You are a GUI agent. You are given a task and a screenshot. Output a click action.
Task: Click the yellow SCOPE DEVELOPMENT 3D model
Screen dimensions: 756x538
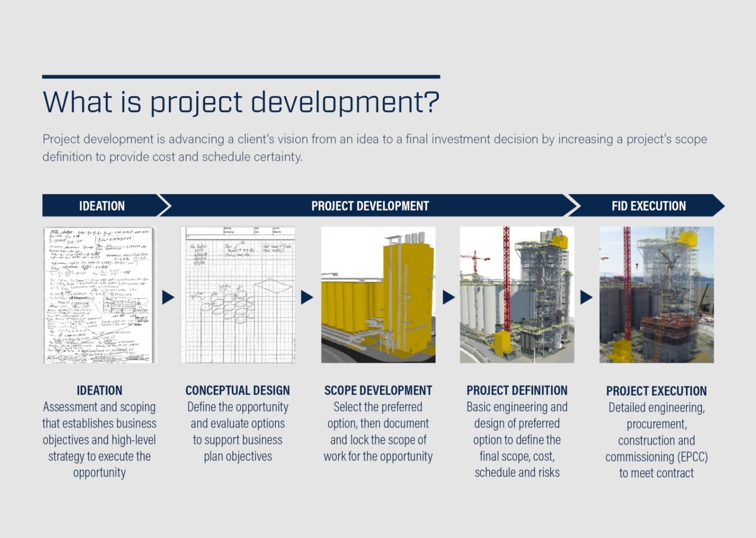(378, 295)
